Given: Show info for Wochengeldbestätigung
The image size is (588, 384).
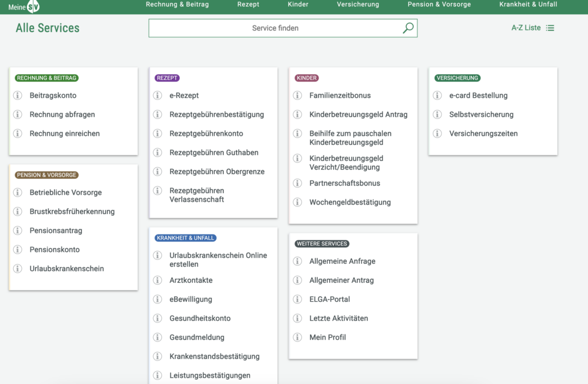Looking at the screenshot, I should 297,202.
